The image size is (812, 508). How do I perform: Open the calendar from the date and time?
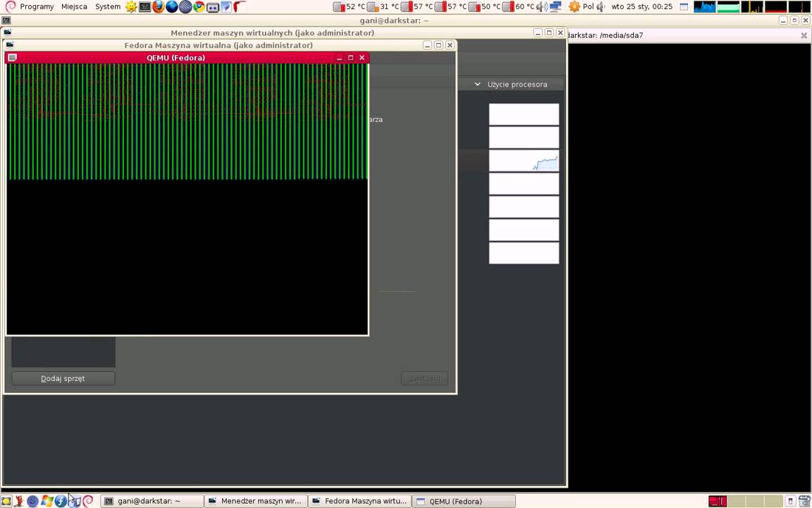tap(641, 7)
